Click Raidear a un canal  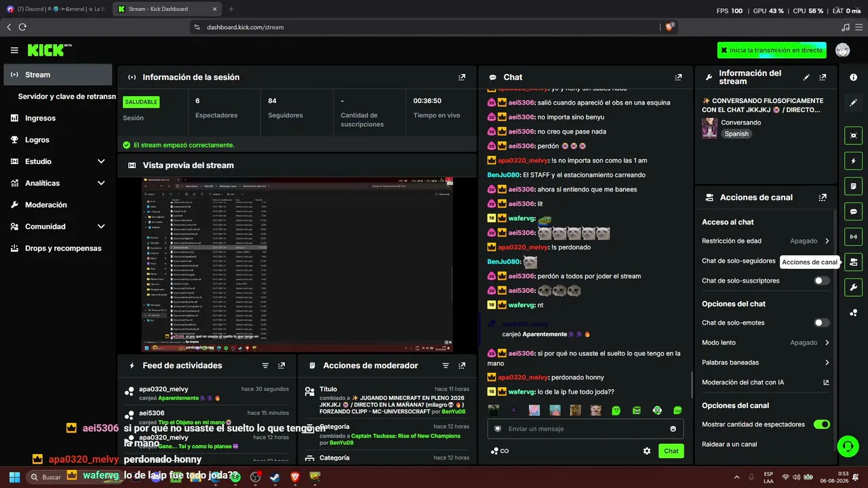(x=730, y=444)
